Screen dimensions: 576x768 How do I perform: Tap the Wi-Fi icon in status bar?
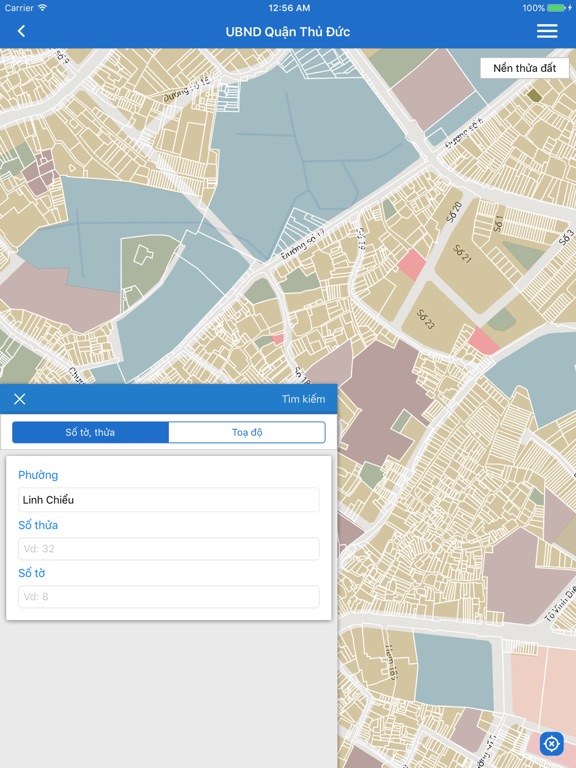[42, 7]
